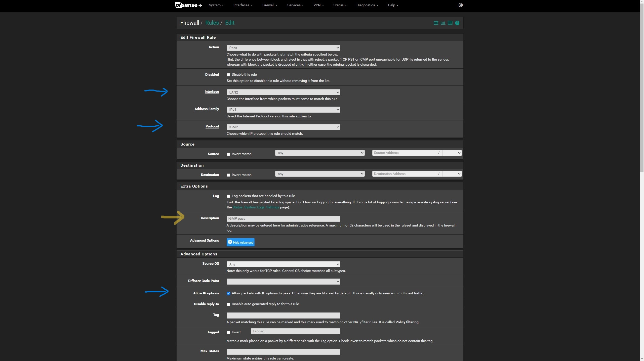Enable the Disable this rule checkbox
The height and width of the screenshot is (361, 644).
[x=228, y=75]
